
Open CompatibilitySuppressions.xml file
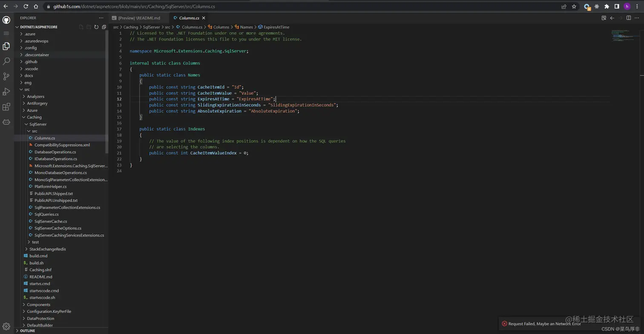pos(62,145)
